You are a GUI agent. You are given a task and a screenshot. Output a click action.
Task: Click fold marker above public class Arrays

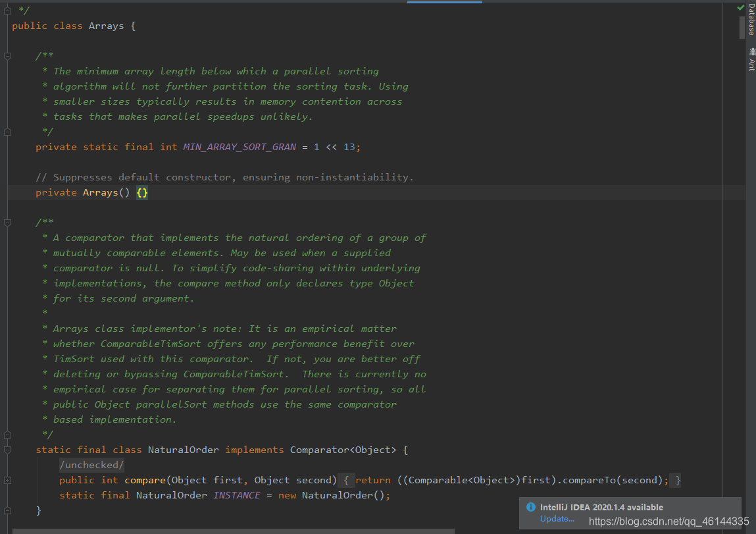click(x=8, y=11)
